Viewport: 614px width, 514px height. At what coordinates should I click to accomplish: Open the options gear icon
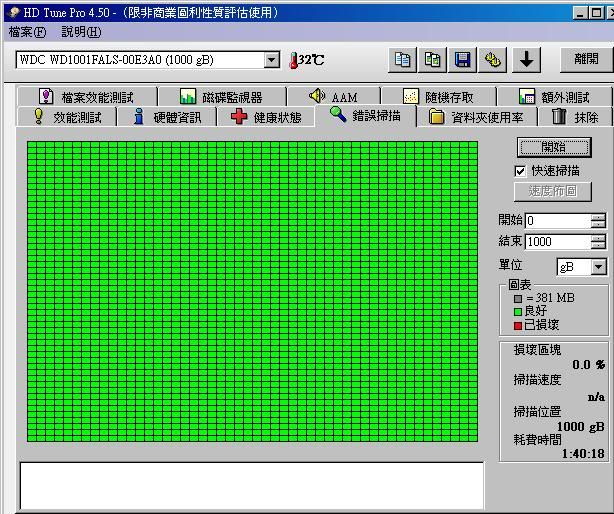point(493,60)
